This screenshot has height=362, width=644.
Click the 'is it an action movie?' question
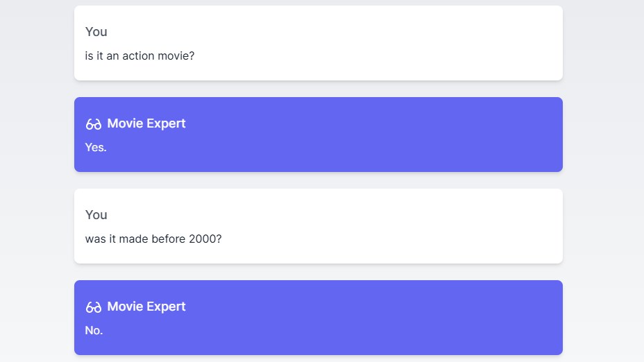[139, 55]
